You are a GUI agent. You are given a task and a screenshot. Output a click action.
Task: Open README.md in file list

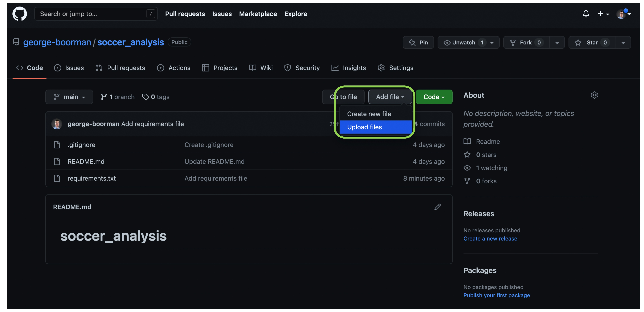pos(86,161)
